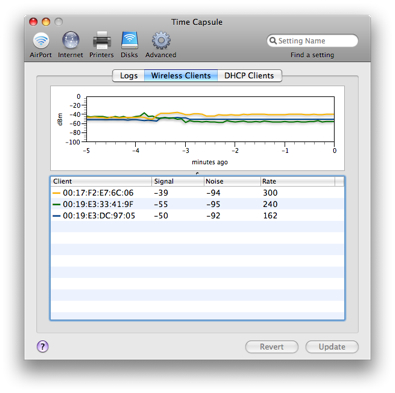The image size is (395, 393).
Task: Open the AirPort settings pane
Action: pos(41,45)
